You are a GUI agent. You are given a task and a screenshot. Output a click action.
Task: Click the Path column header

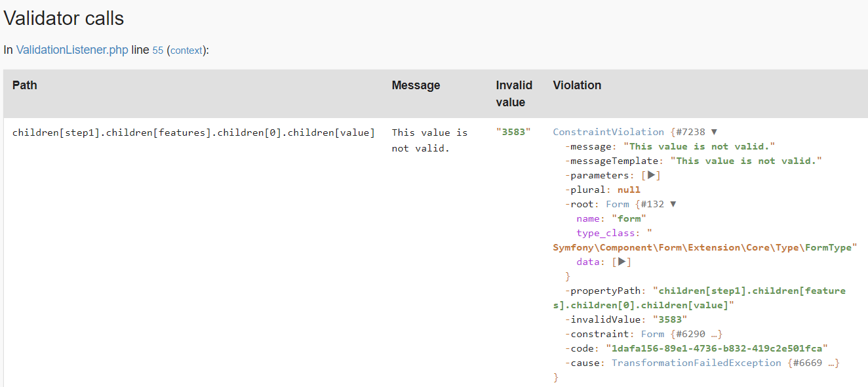point(25,85)
